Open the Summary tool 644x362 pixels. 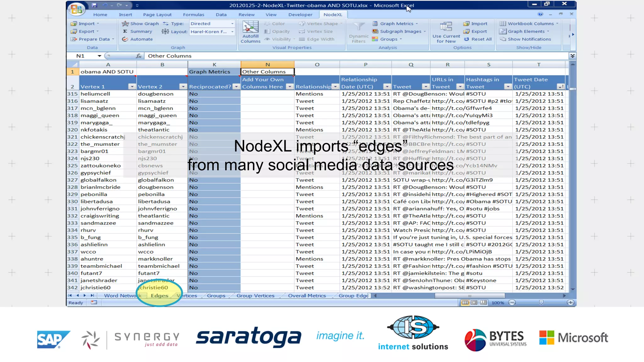click(137, 31)
